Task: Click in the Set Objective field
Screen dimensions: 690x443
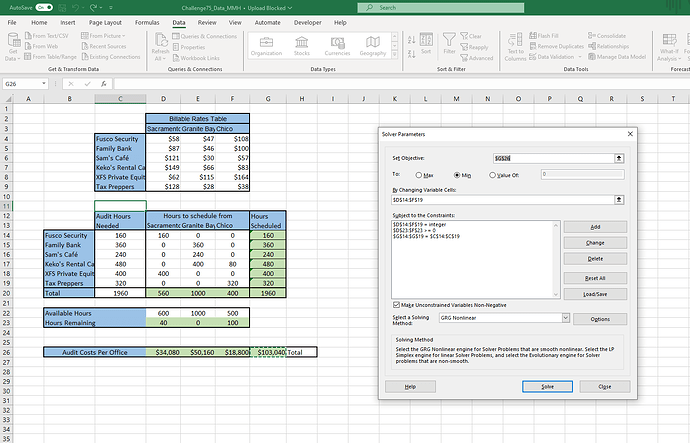Action: [x=554, y=158]
